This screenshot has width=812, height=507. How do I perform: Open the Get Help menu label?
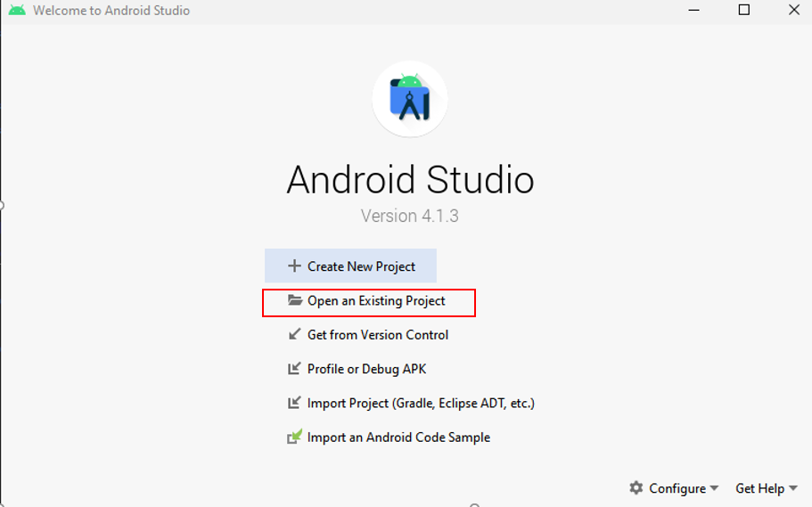click(x=759, y=488)
